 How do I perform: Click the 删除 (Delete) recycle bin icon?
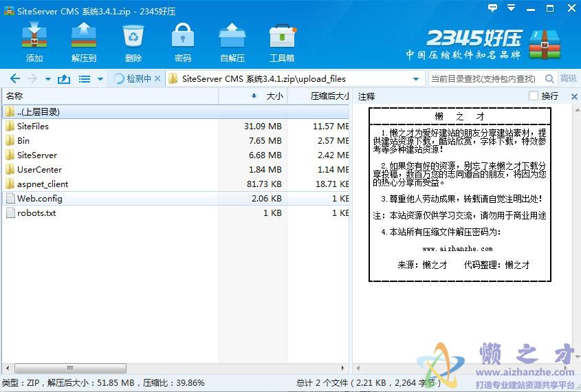(x=133, y=42)
